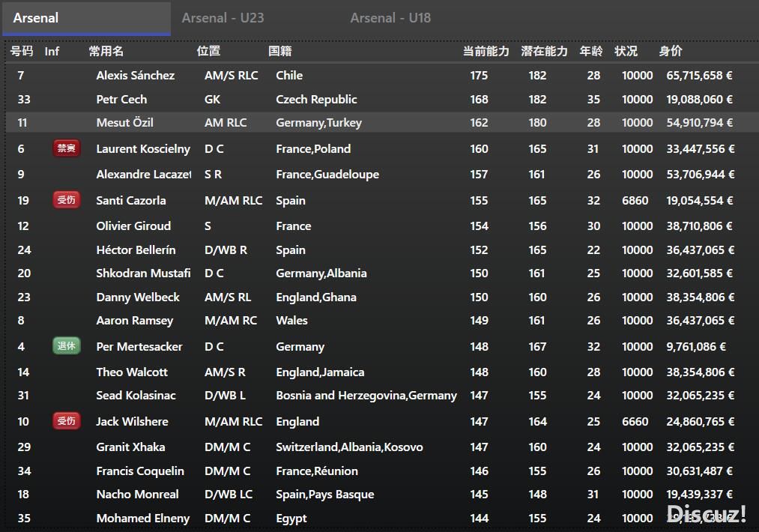Image resolution: width=759 pixels, height=532 pixels.
Task: Select player Héctor Bellerín
Action: [x=136, y=250]
